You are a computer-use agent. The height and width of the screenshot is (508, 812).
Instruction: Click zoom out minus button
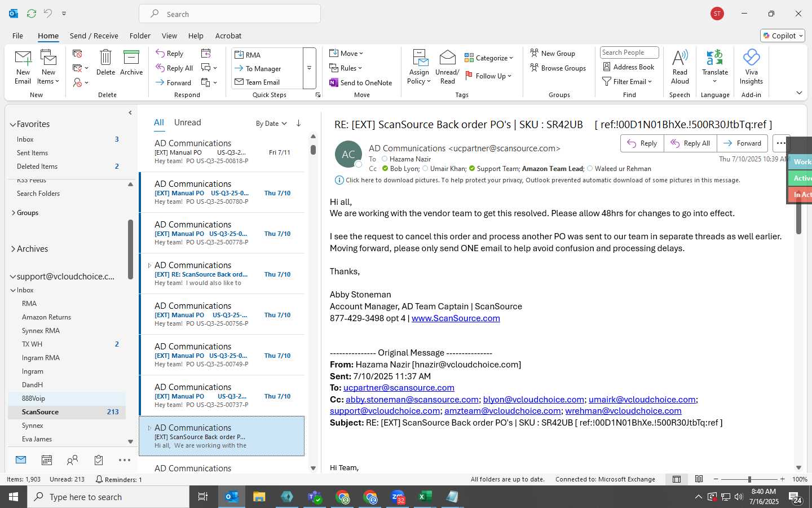tap(716, 479)
